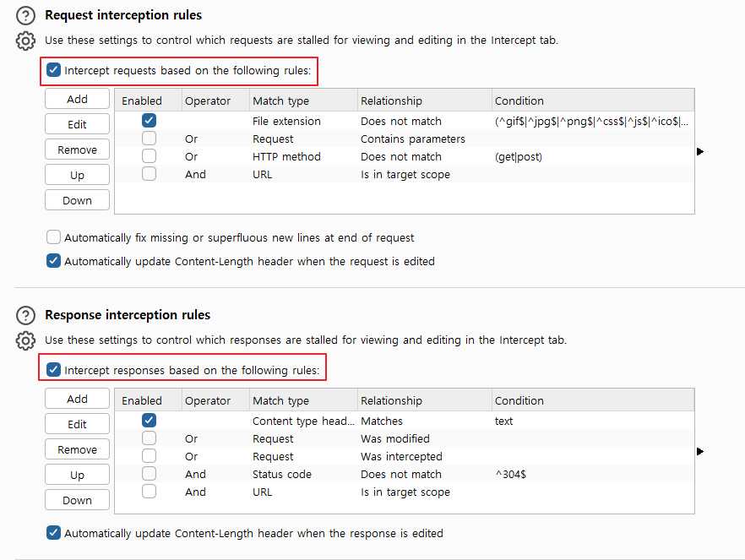The image size is (745, 560).
Task: Toggle Intercept requests based on rules checkbox
Action: 53,70
